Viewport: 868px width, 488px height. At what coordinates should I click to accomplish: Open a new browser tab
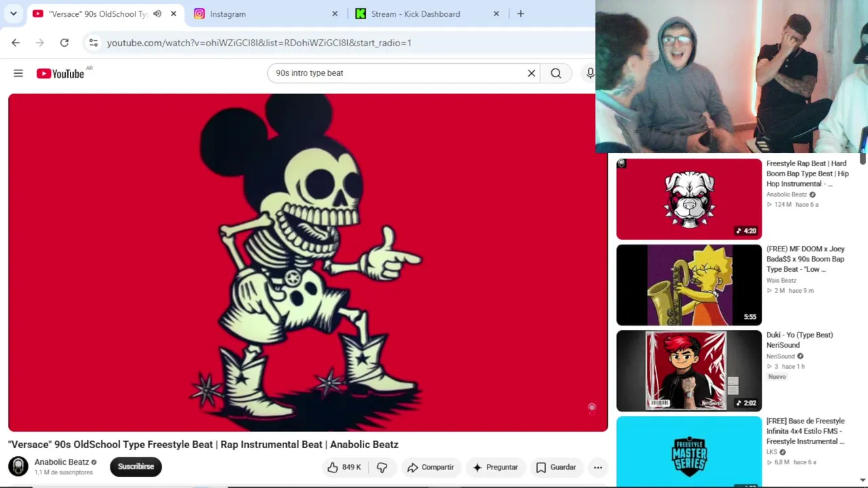point(521,14)
